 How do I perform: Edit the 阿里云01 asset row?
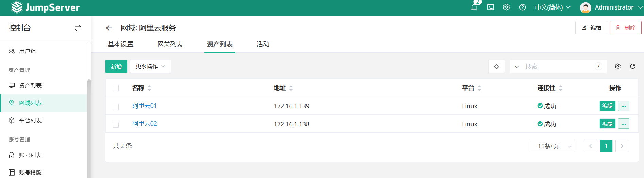(608, 106)
